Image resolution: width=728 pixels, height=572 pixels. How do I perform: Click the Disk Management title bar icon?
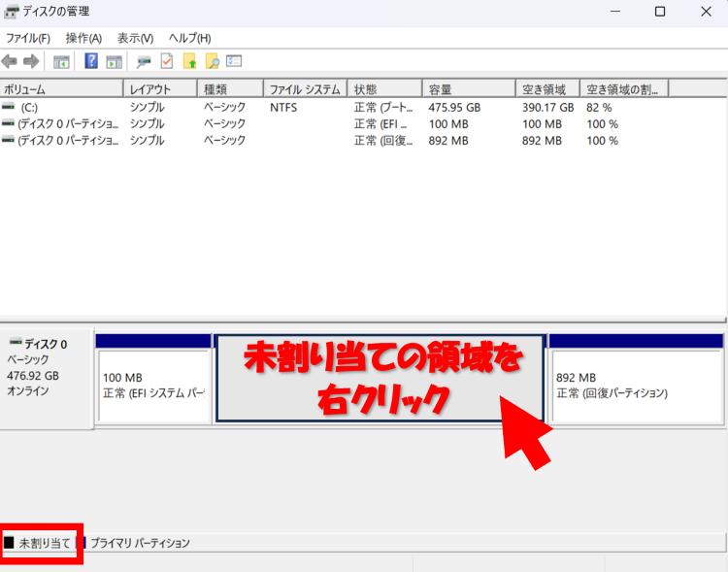(x=11, y=12)
